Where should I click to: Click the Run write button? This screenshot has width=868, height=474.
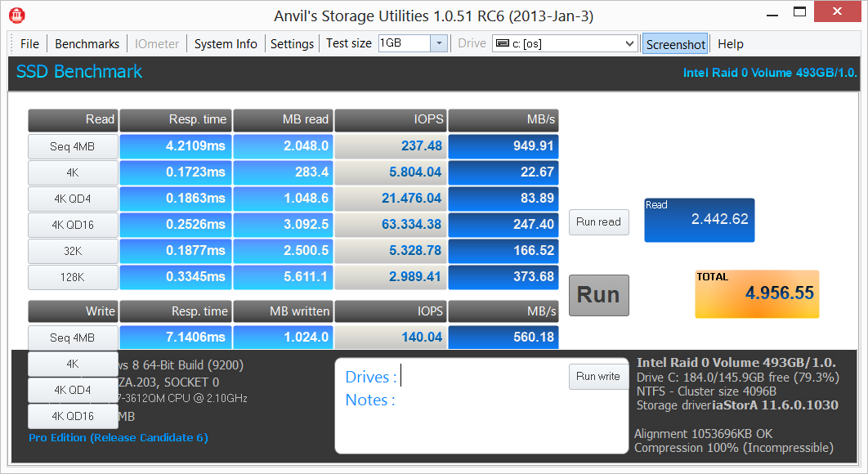[x=598, y=377]
